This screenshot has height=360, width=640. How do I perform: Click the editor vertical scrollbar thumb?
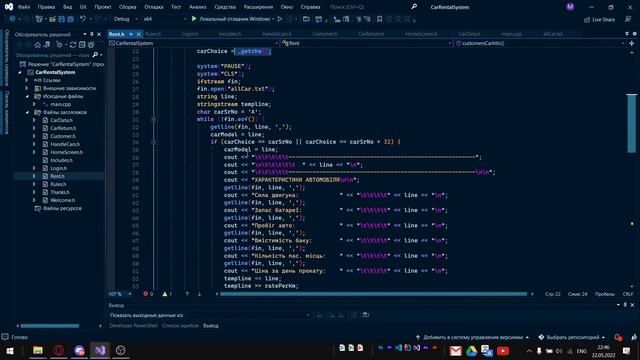coord(631,123)
